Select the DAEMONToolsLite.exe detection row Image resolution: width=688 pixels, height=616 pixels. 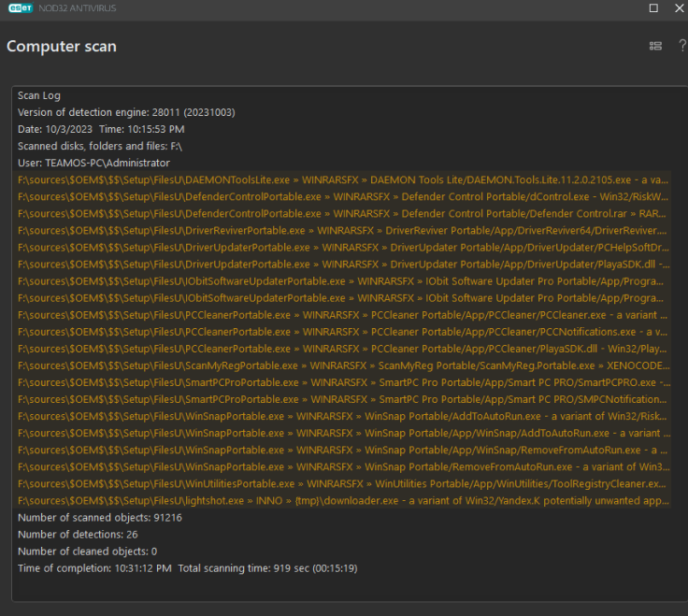[343, 179]
